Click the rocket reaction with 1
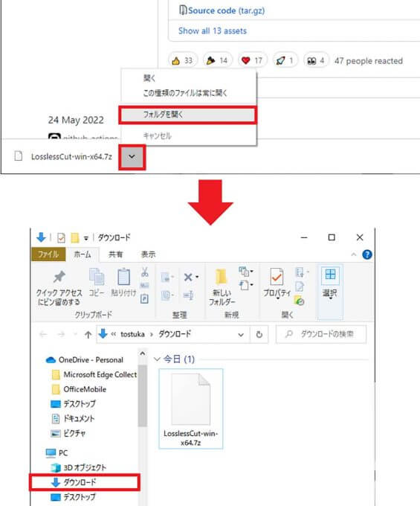 (285, 60)
